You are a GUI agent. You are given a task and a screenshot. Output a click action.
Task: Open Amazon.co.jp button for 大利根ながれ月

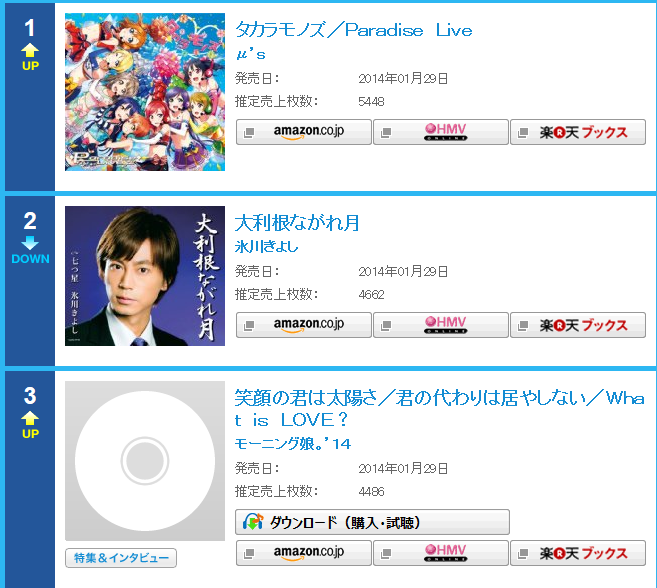click(x=304, y=325)
